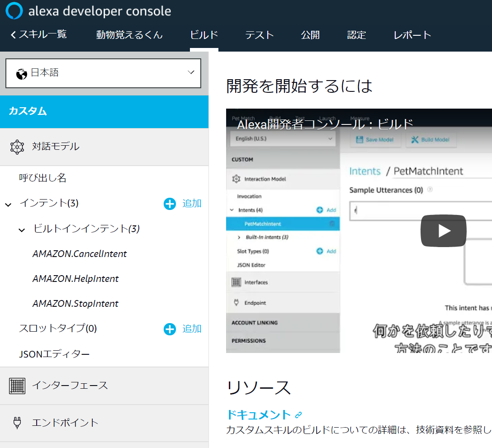Click the 対話モデル interaction model icon
This screenshot has height=448, width=492.
coord(17,147)
